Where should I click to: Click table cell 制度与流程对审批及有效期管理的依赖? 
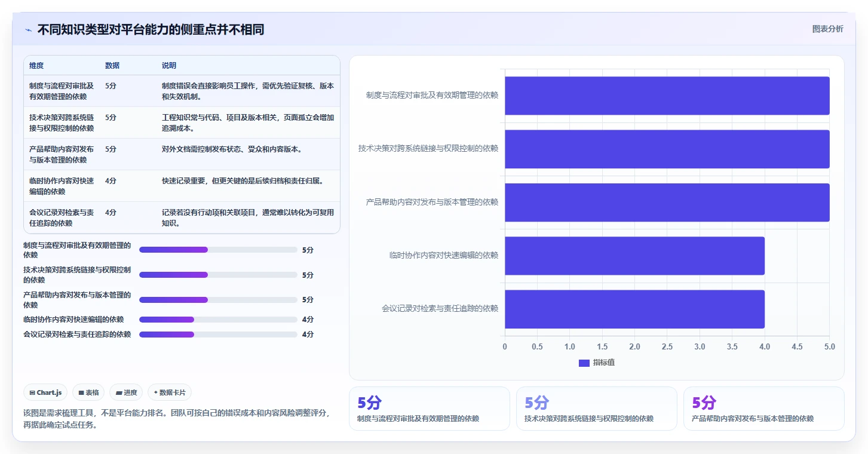(x=62, y=91)
